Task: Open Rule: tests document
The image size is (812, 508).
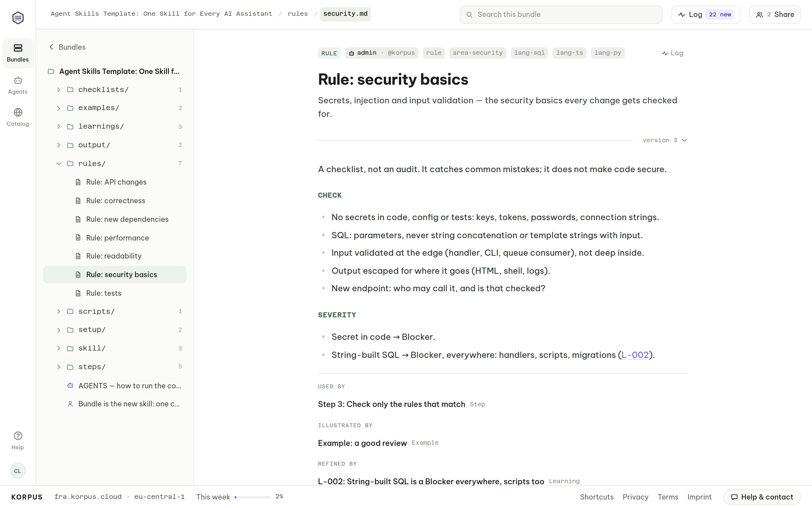Action: (x=114, y=293)
